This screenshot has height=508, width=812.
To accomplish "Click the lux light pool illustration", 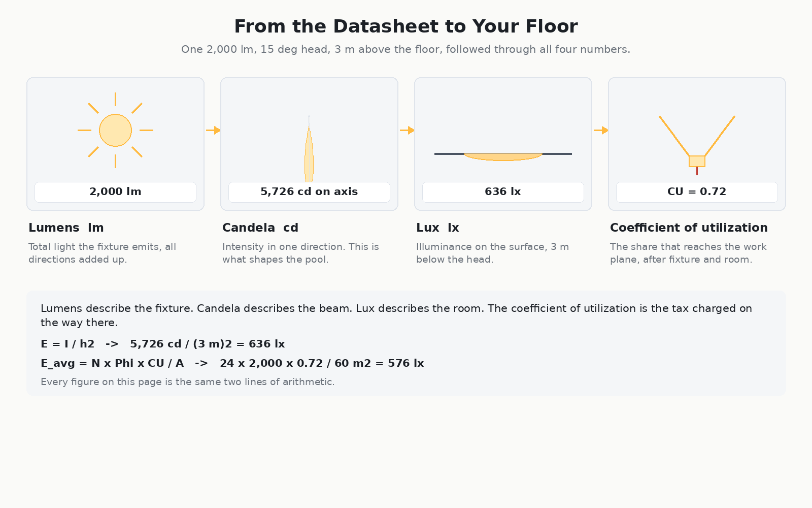I will tap(503, 156).
